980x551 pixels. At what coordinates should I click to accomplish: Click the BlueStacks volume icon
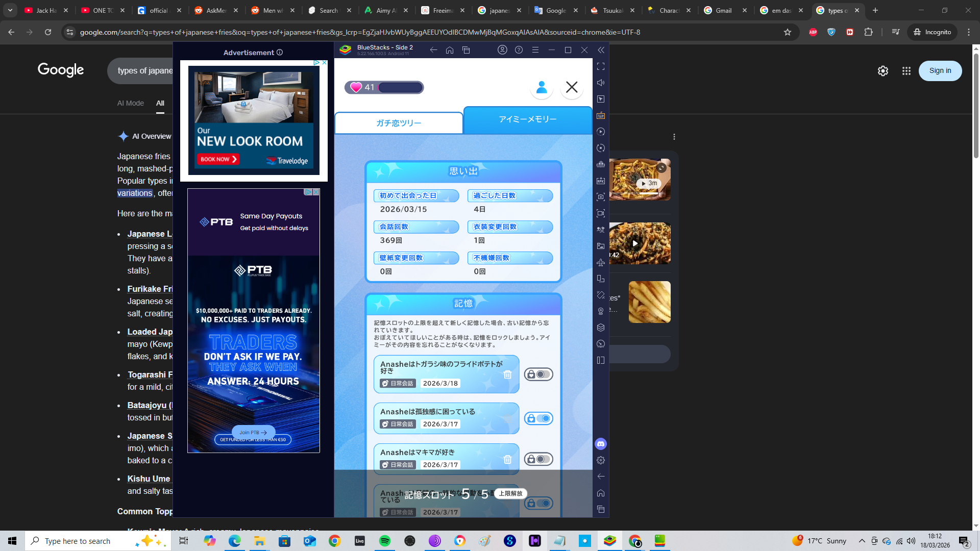[x=601, y=83]
